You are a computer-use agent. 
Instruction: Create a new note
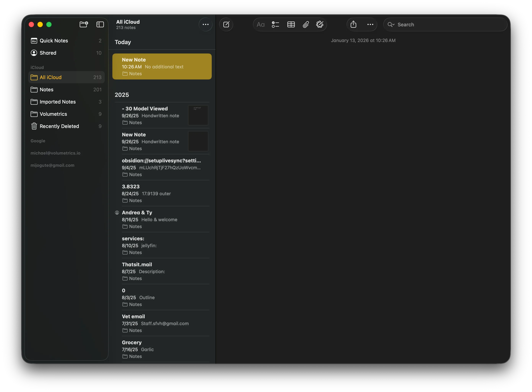click(226, 24)
